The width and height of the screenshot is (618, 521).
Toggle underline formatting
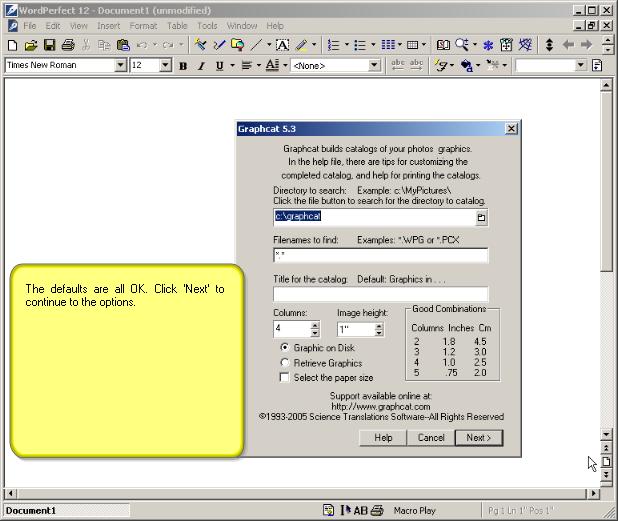coord(220,66)
